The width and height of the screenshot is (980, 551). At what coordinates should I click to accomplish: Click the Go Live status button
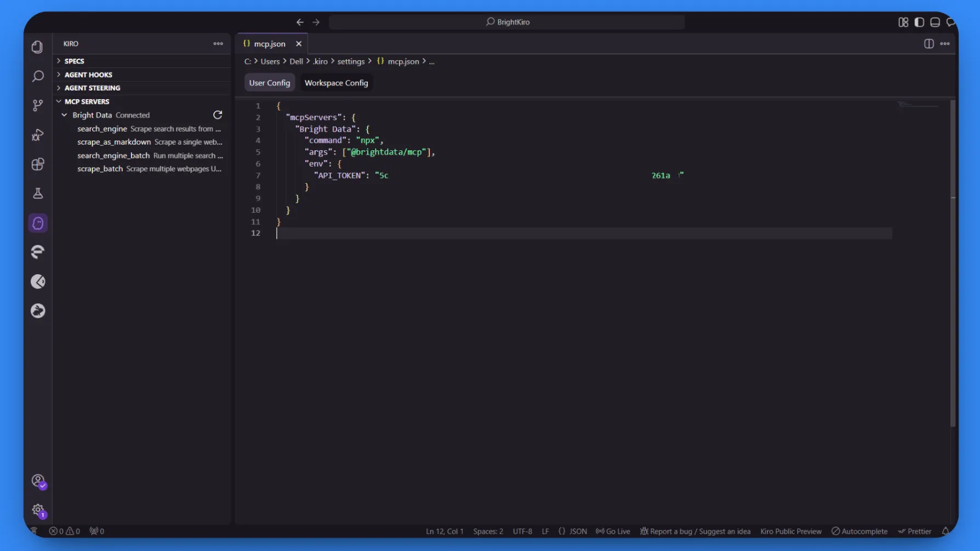(x=613, y=531)
